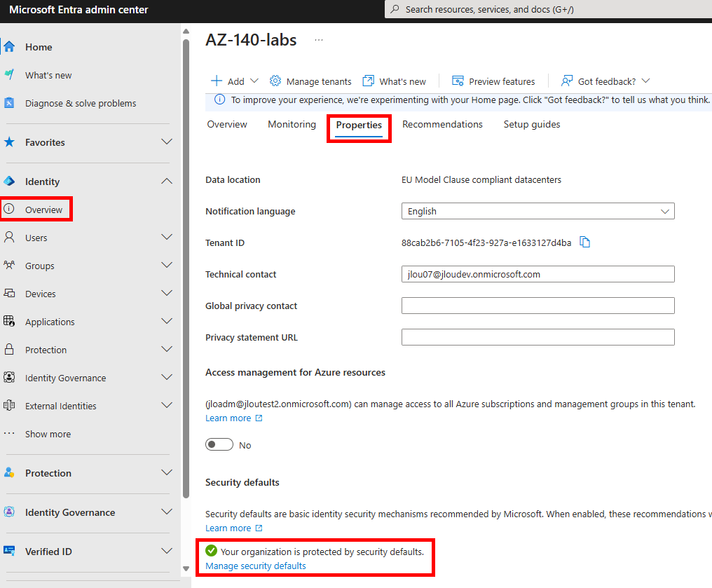The width and height of the screenshot is (712, 588).
Task: Click the Applications grid icon
Action: [10, 322]
